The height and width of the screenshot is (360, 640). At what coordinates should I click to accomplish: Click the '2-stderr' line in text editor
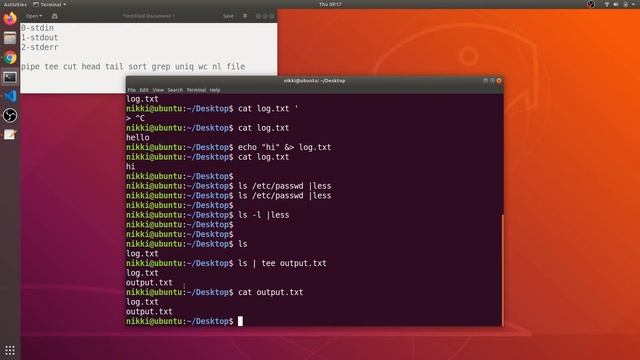[40, 47]
